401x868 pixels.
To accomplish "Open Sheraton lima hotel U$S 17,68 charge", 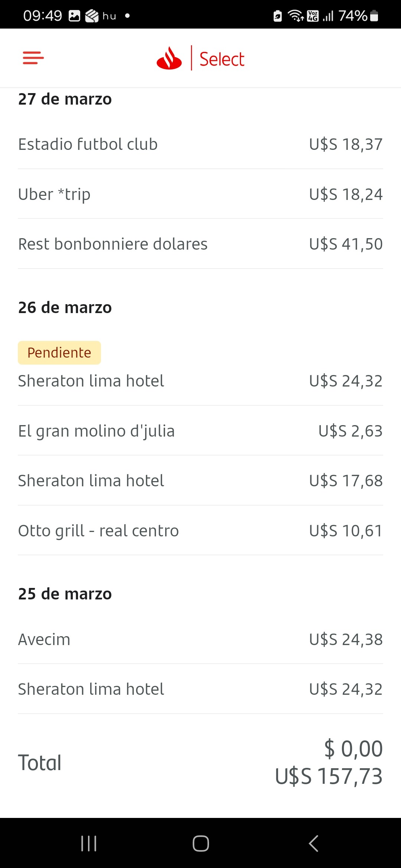I will click(x=200, y=481).
